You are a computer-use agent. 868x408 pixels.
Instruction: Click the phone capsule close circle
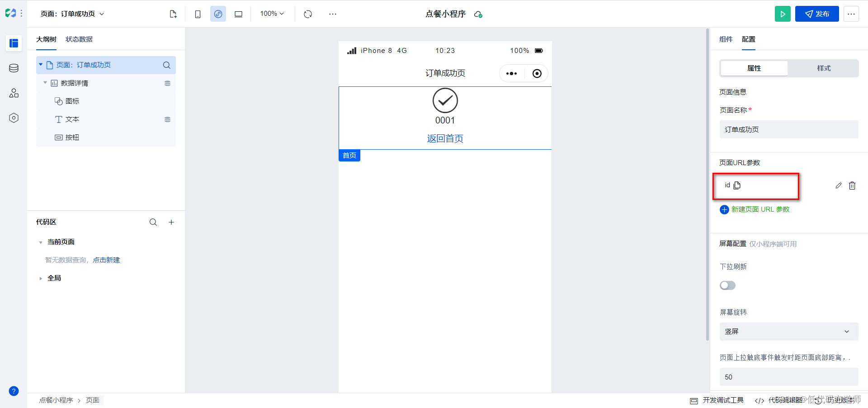(x=537, y=74)
